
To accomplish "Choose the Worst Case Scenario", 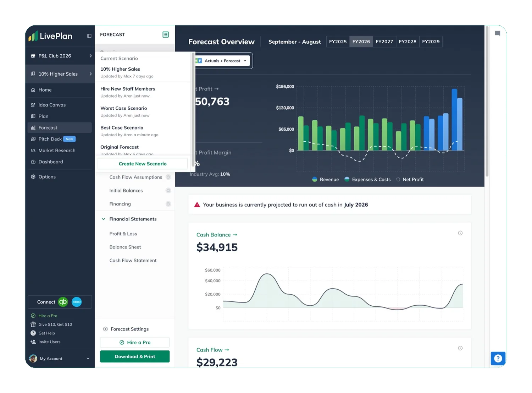I will [143, 111].
